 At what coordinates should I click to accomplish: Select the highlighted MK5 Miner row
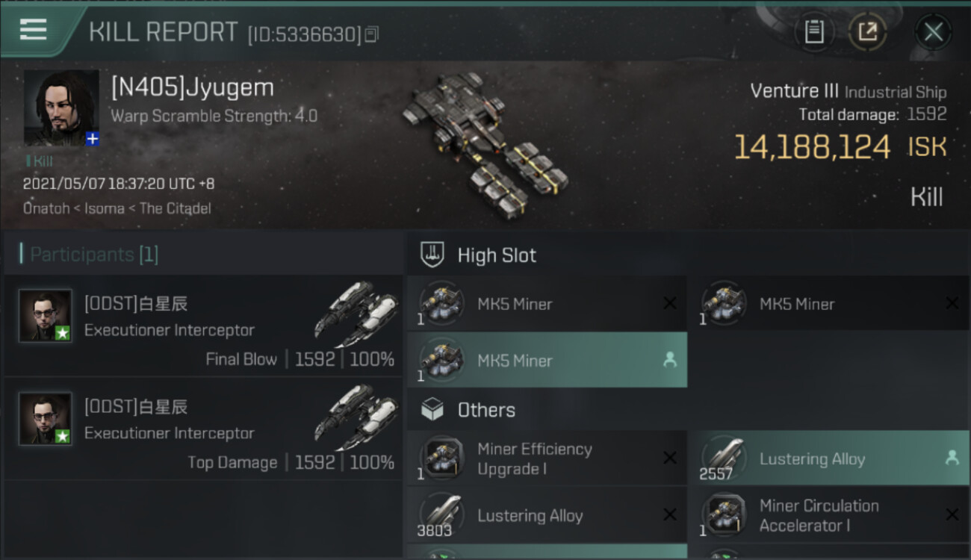(x=547, y=360)
